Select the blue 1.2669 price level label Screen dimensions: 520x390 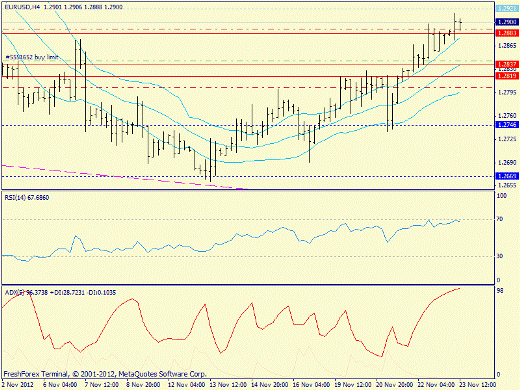507,176
